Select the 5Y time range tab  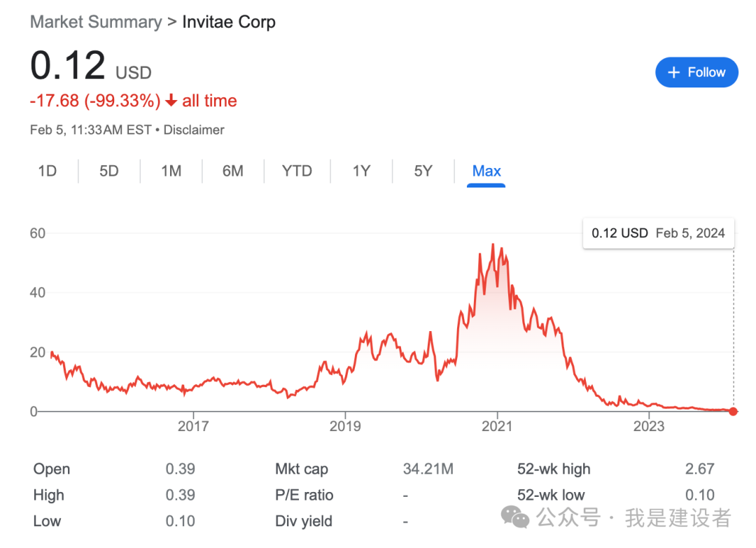click(x=423, y=171)
